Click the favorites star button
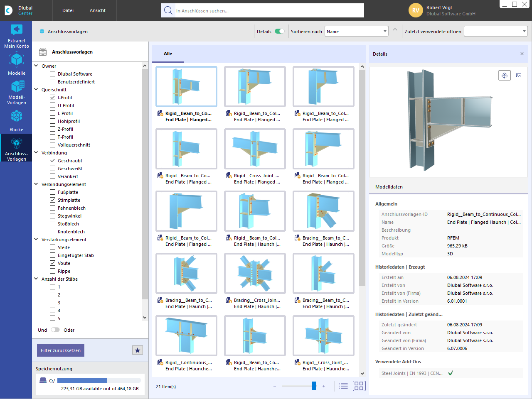Screen dimensions: 532x399 [138, 350]
